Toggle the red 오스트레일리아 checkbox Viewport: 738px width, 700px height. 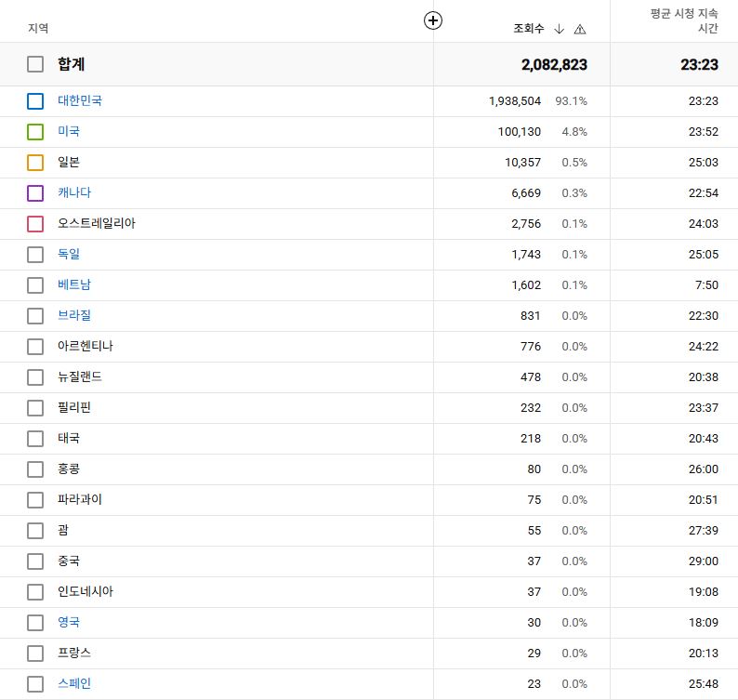pos(35,224)
